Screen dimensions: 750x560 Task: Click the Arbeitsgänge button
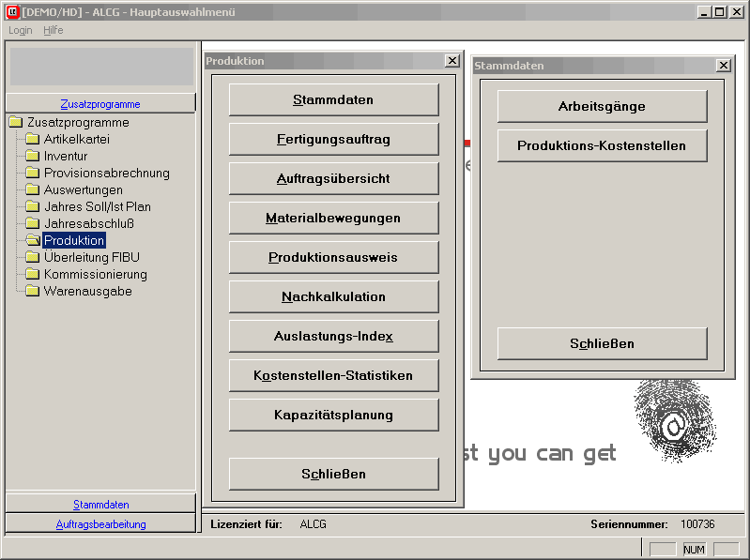coord(602,106)
